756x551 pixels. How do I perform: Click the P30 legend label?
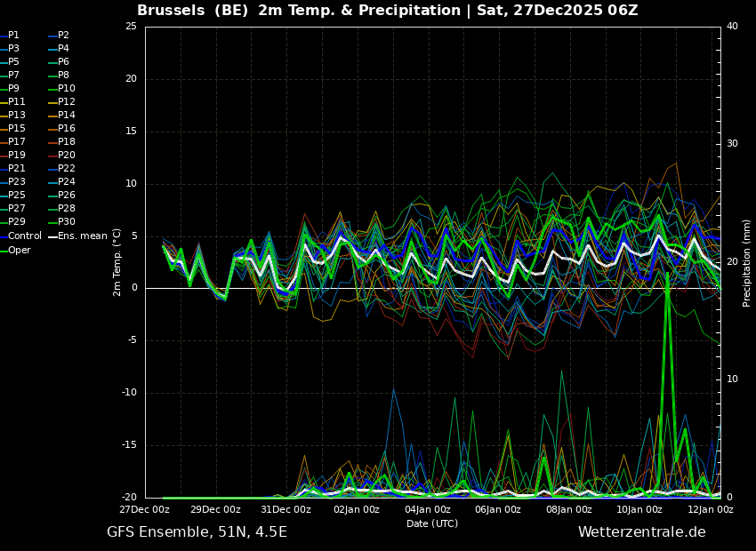[66, 222]
